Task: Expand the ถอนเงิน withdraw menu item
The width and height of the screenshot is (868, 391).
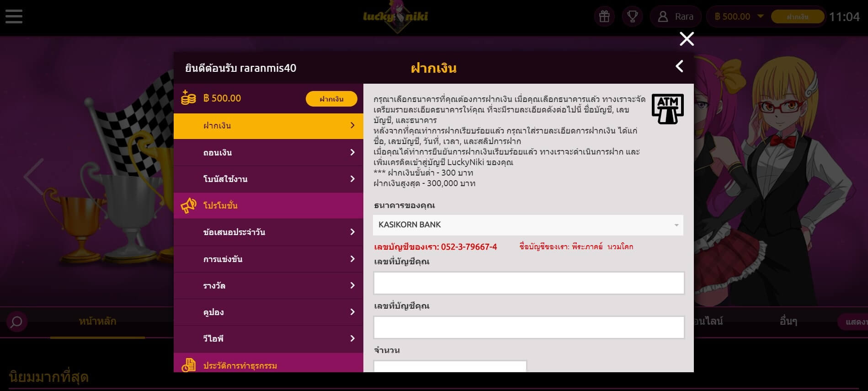Action: tap(268, 152)
